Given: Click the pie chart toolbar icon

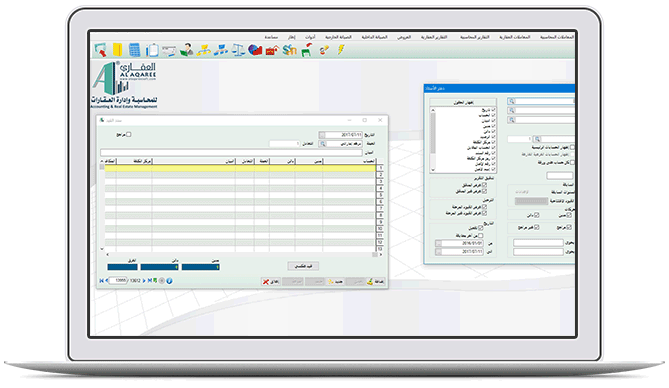Looking at the screenshot, I should tap(255, 50).
